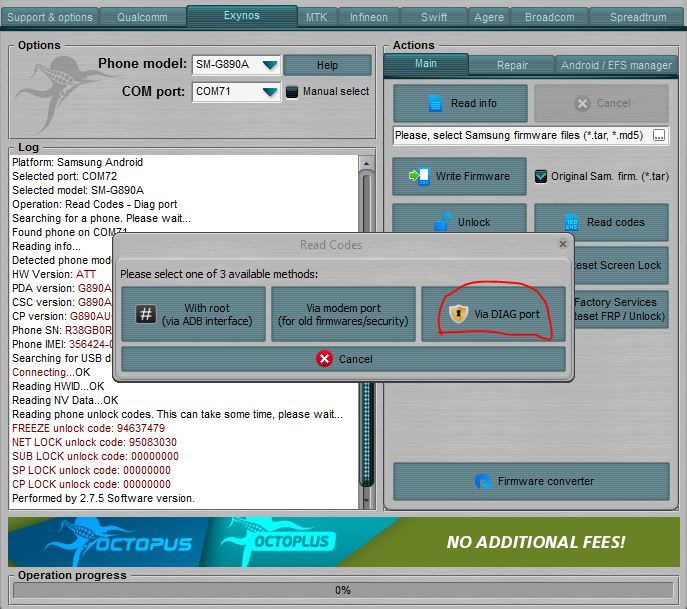Choose Via DIAG port method
Image resolution: width=687 pixels, height=609 pixels.
pyautogui.click(x=493, y=314)
